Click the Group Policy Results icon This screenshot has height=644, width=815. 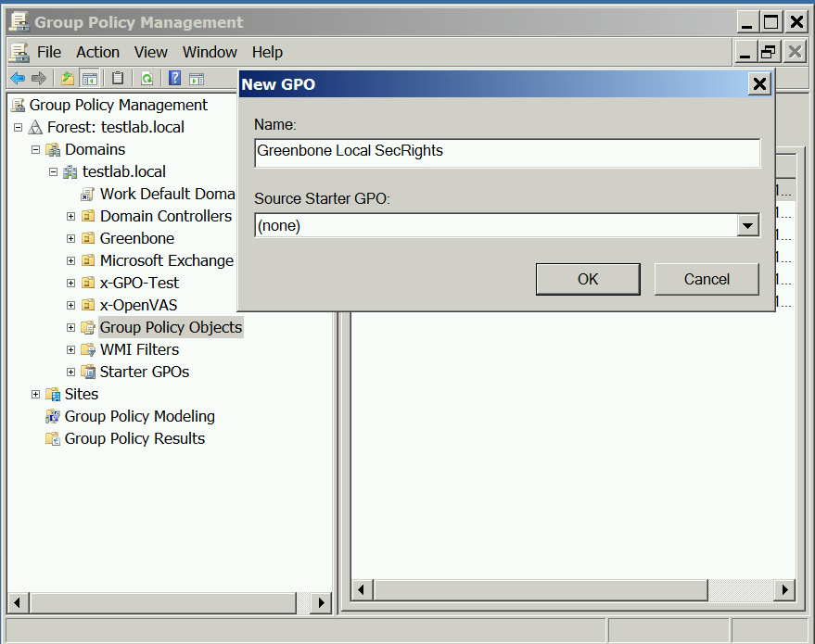click(x=53, y=439)
